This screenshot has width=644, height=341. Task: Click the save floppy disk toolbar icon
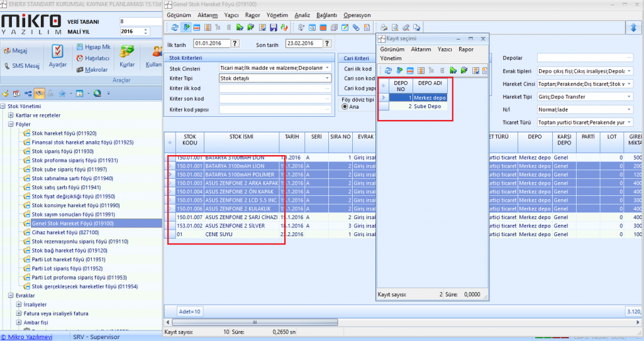coord(274,28)
